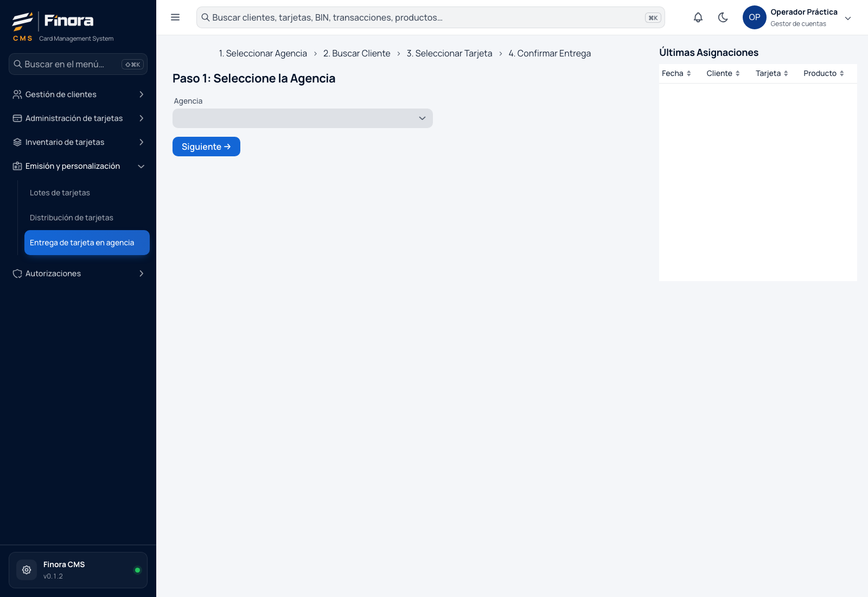This screenshot has width=868, height=597.
Task: Click the Inventario de tarjetas layers icon
Action: point(17,142)
